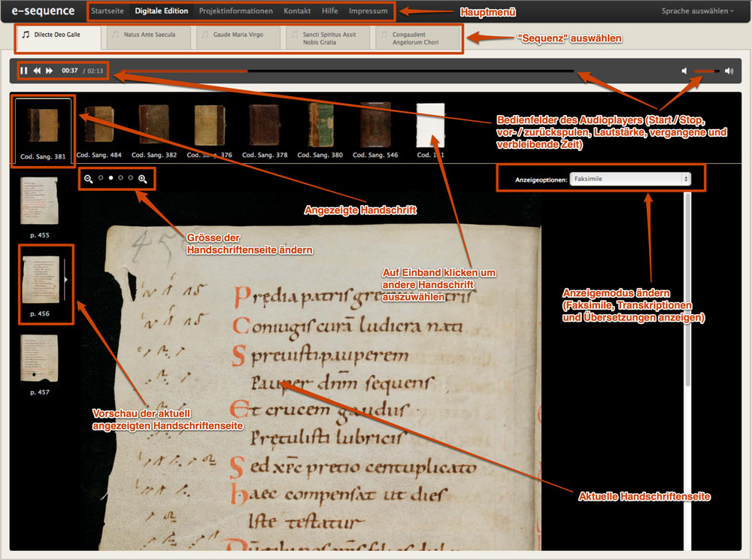Pause the audio playback

(x=23, y=71)
